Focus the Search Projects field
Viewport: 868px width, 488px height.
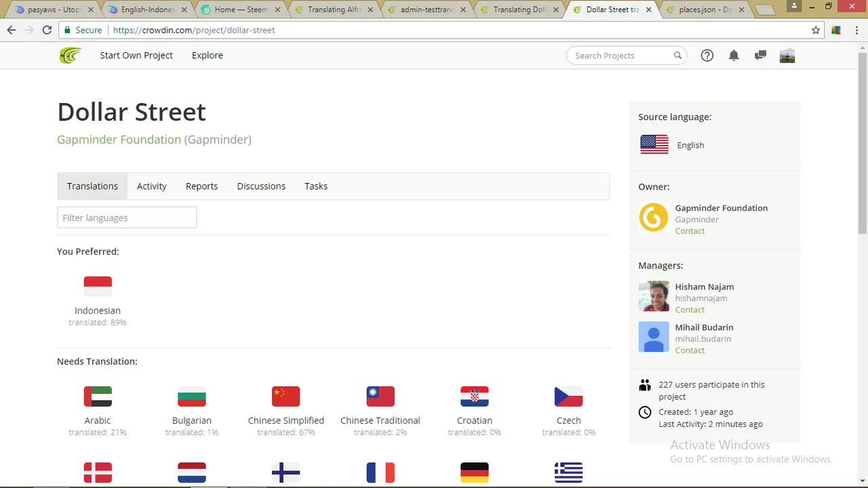(627, 56)
